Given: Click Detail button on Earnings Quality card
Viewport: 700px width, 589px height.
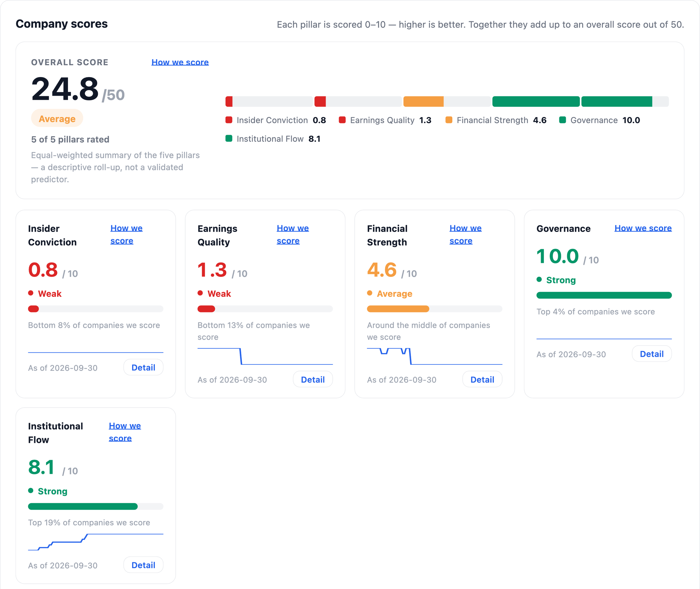Looking at the screenshot, I should (313, 379).
